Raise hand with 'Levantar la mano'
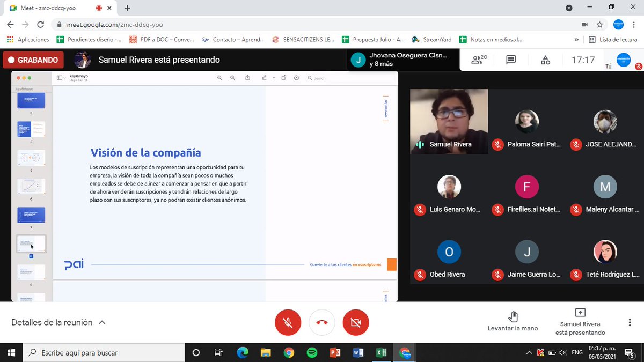The width and height of the screenshot is (644, 362). tap(513, 322)
